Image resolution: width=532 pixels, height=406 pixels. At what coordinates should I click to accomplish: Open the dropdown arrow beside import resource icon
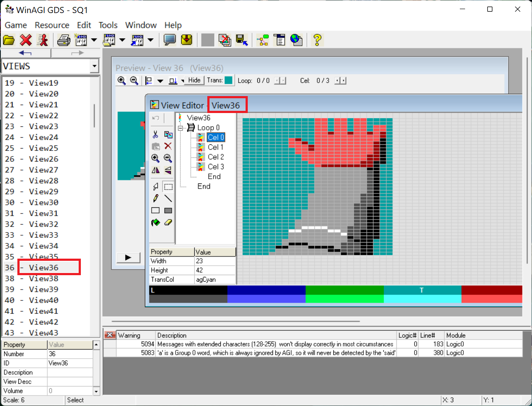tap(150, 40)
